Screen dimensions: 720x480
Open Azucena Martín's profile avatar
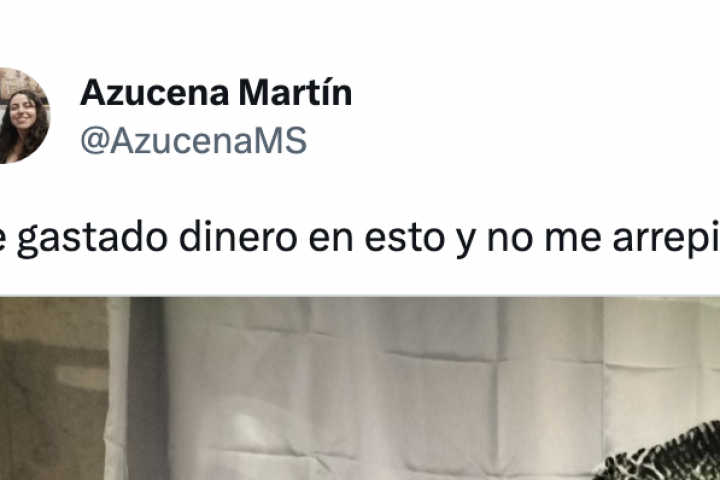tap(24, 115)
